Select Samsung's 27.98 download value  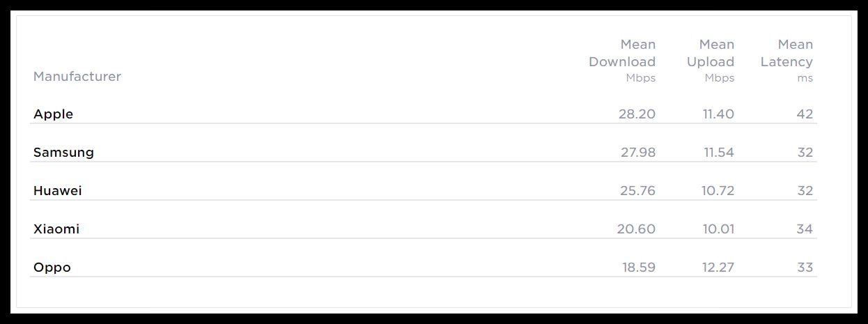[x=638, y=153]
